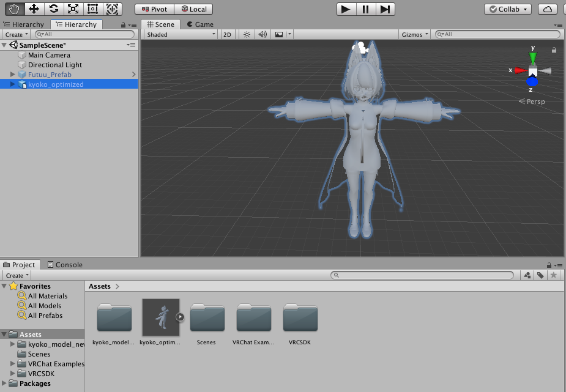Expand VRCSDK folder in tree

pyautogui.click(x=13, y=374)
